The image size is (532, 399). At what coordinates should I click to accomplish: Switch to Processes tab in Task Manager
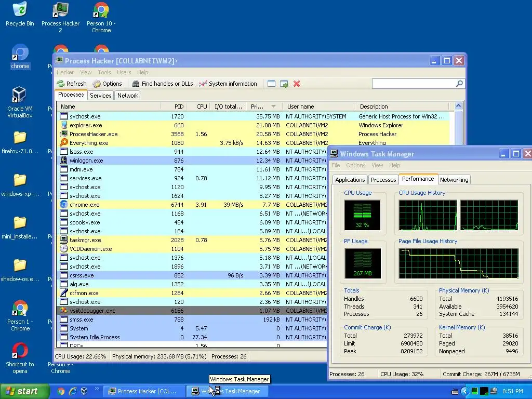click(383, 180)
